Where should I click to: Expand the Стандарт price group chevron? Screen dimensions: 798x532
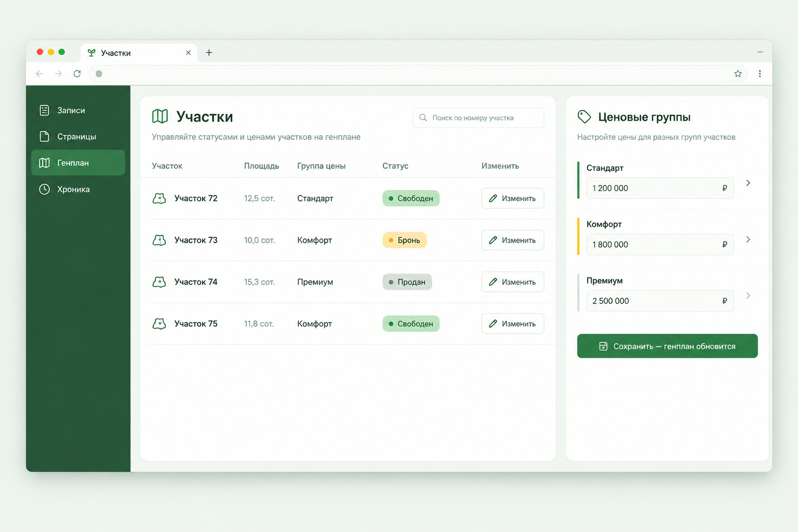pyautogui.click(x=748, y=183)
